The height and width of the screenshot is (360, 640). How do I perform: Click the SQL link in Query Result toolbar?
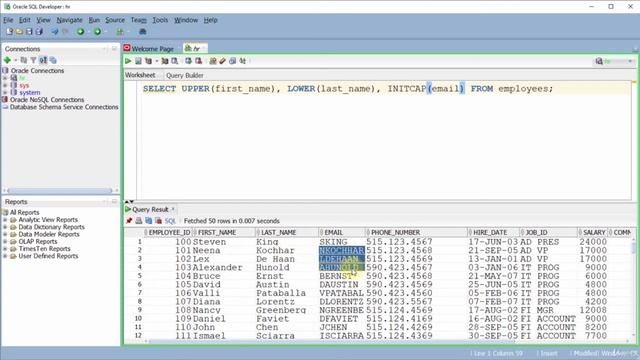(x=170, y=221)
